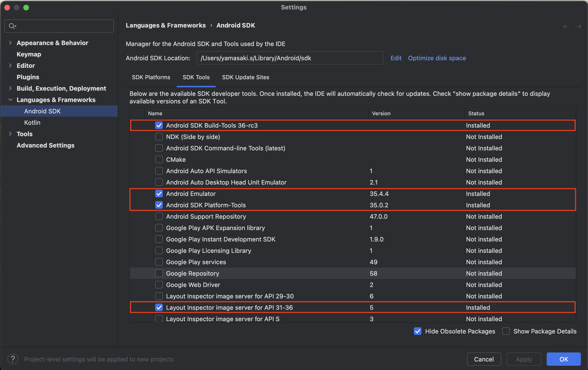The width and height of the screenshot is (588, 370).
Task: Check Android Auto API Simulators
Action: coord(159,171)
